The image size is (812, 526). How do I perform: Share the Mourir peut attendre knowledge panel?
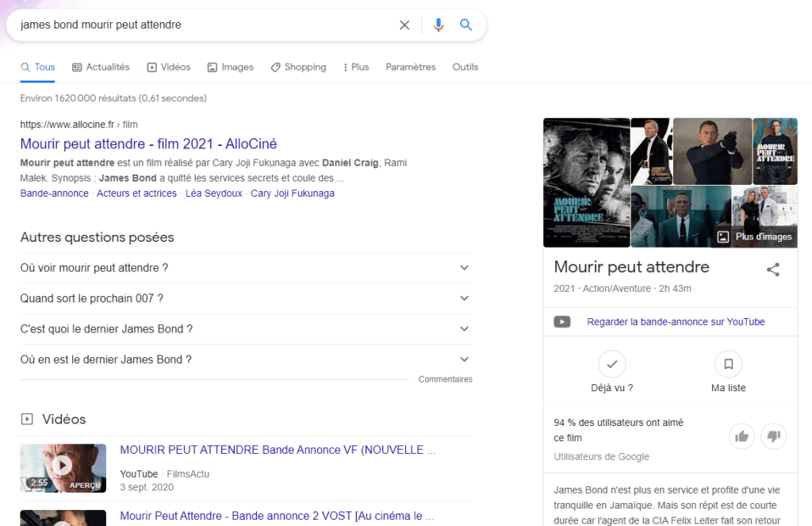(772, 270)
